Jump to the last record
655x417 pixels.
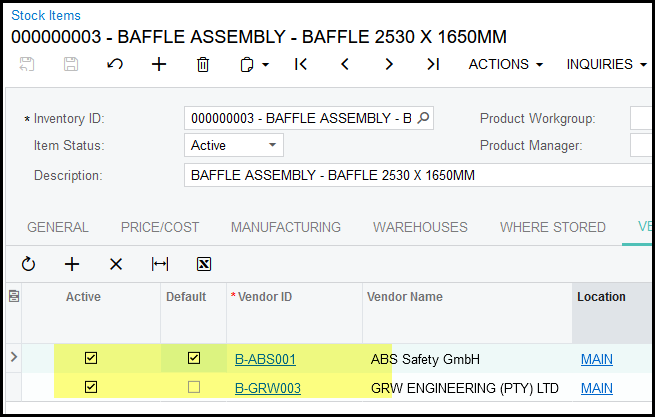[x=433, y=65]
